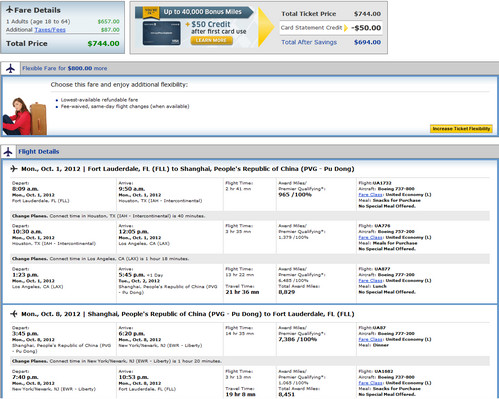
Task: Click the 965 /100% award miles value
Action: [295, 195]
